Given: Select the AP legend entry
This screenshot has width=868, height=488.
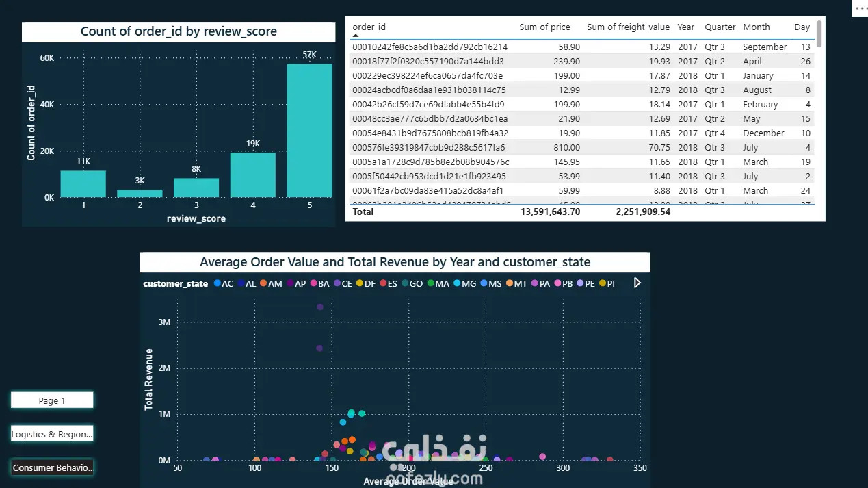Looking at the screenshot, I should 295,283.
